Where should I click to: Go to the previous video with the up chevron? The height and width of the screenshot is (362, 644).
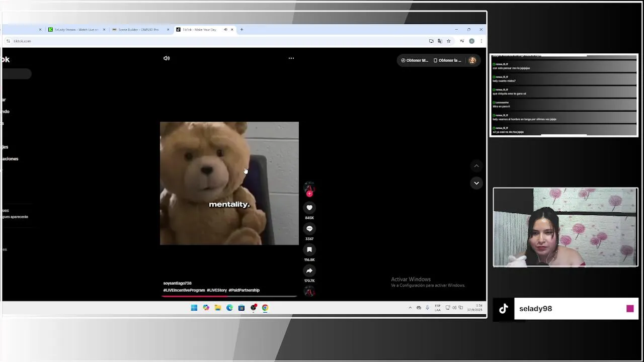(476, 166)
